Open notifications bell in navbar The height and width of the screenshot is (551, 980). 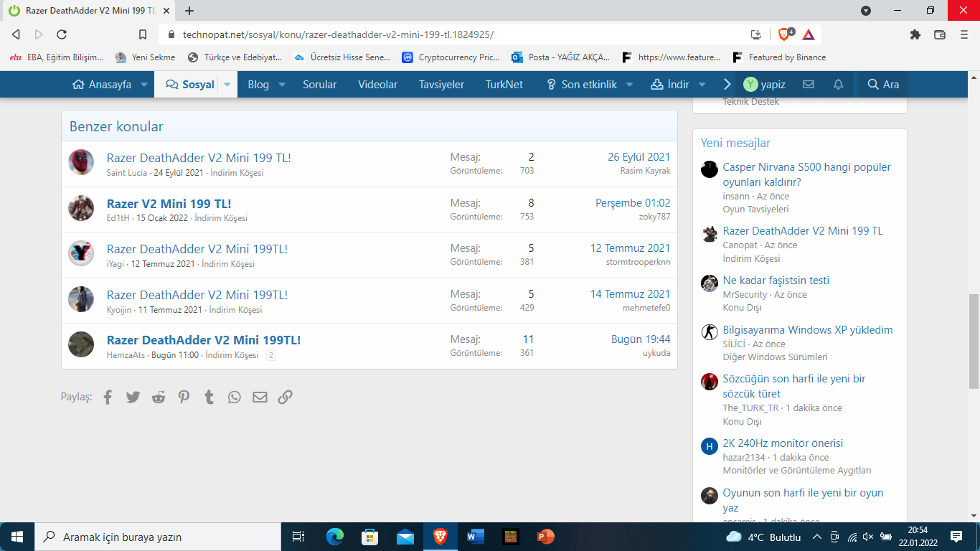838,84
